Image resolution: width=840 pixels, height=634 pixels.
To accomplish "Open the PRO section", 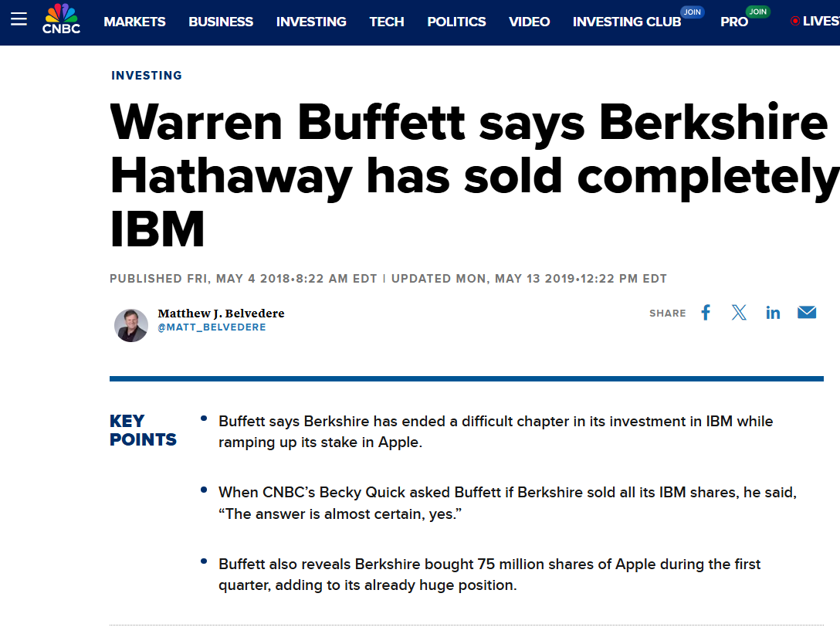I will coord(734,22).
